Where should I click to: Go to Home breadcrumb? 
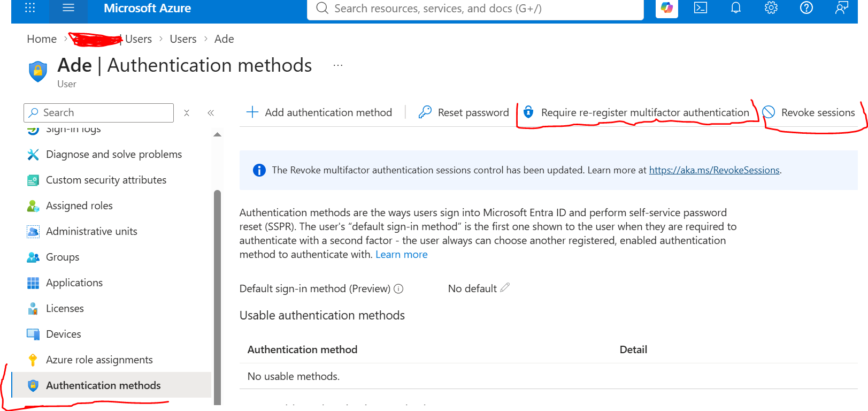[x=42, y=39]
